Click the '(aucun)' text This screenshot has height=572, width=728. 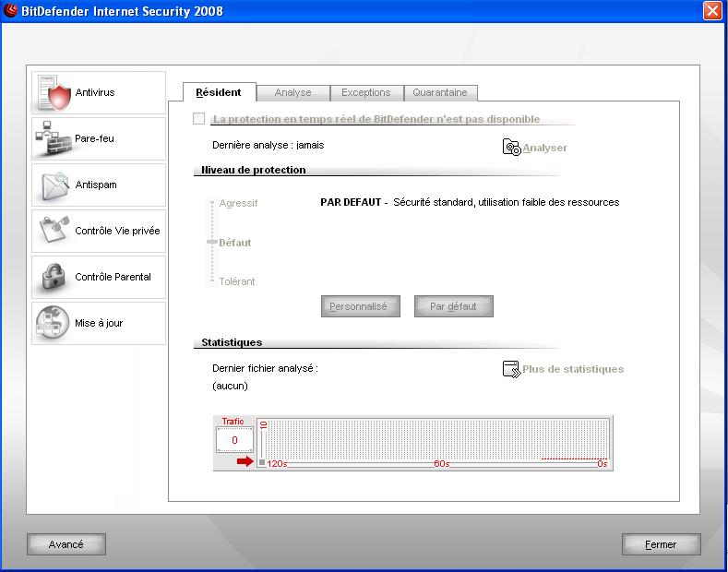pyautogui.click(x=230, y=386)
